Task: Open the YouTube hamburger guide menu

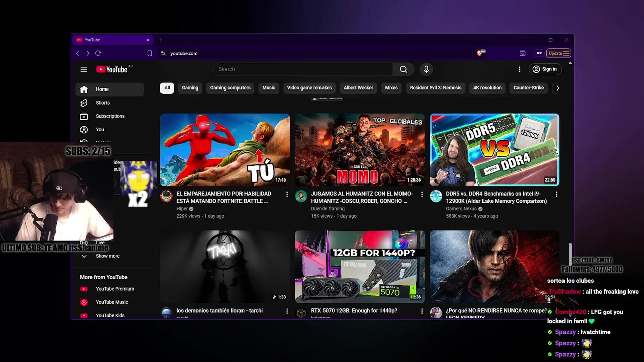Action: coord(84,69)
